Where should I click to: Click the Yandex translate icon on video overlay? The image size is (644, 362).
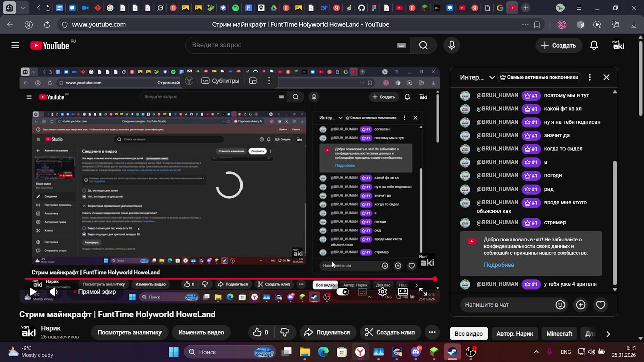pyautogui.click(x=189, y=81)
